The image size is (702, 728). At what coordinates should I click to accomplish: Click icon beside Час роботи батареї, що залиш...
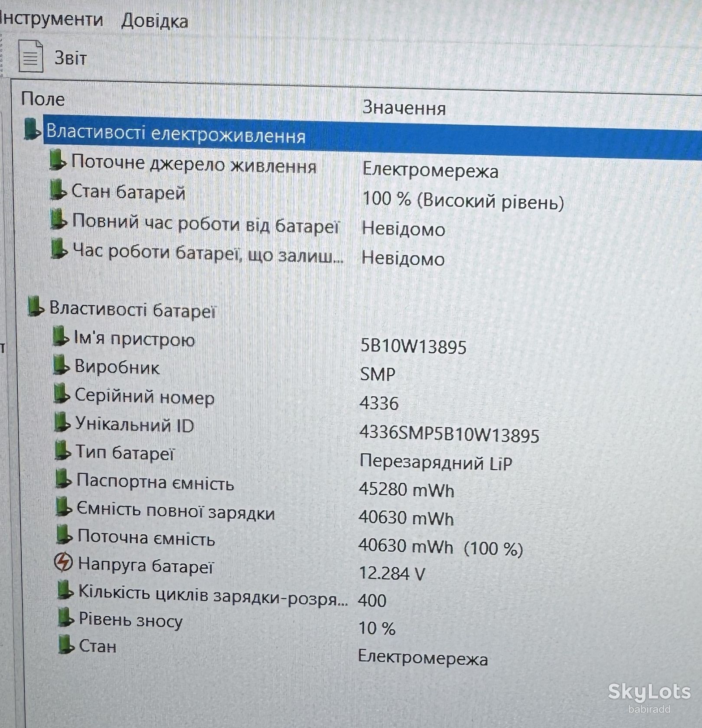click(x=59, y=249)
